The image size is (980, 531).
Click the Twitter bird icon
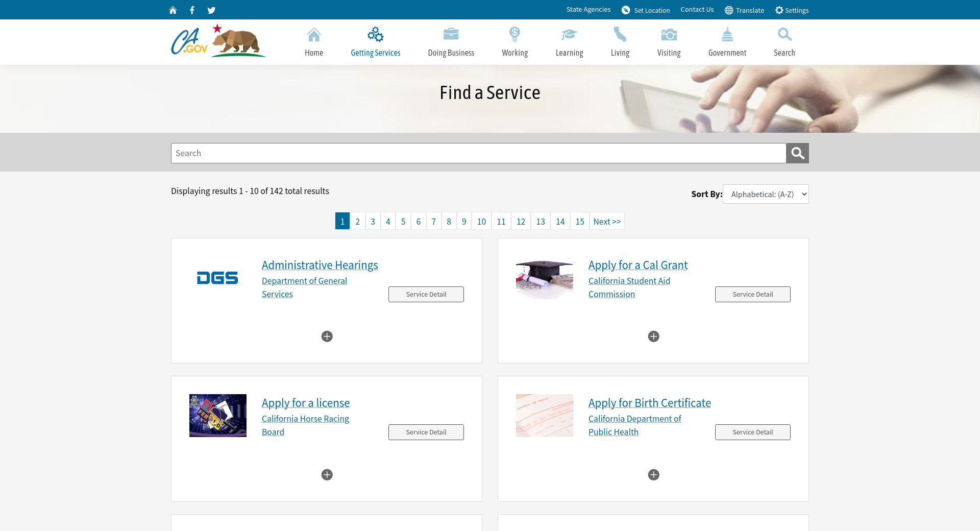(x=211, y=10)
